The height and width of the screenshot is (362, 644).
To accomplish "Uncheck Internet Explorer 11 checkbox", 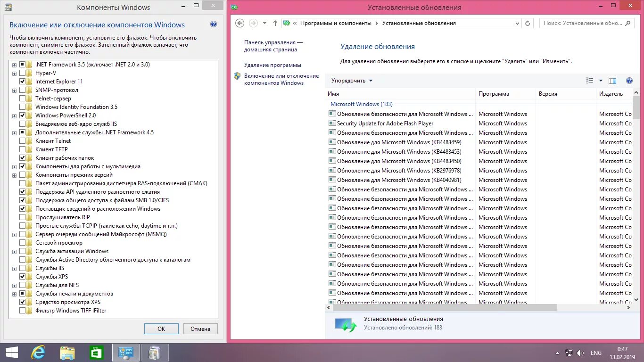I will tap(22, 82).
